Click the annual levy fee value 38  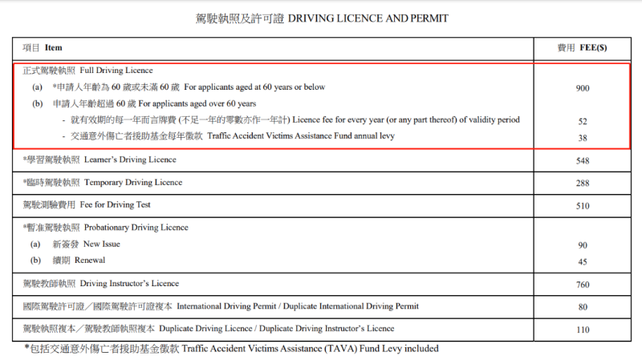click(x=582, y=137)
